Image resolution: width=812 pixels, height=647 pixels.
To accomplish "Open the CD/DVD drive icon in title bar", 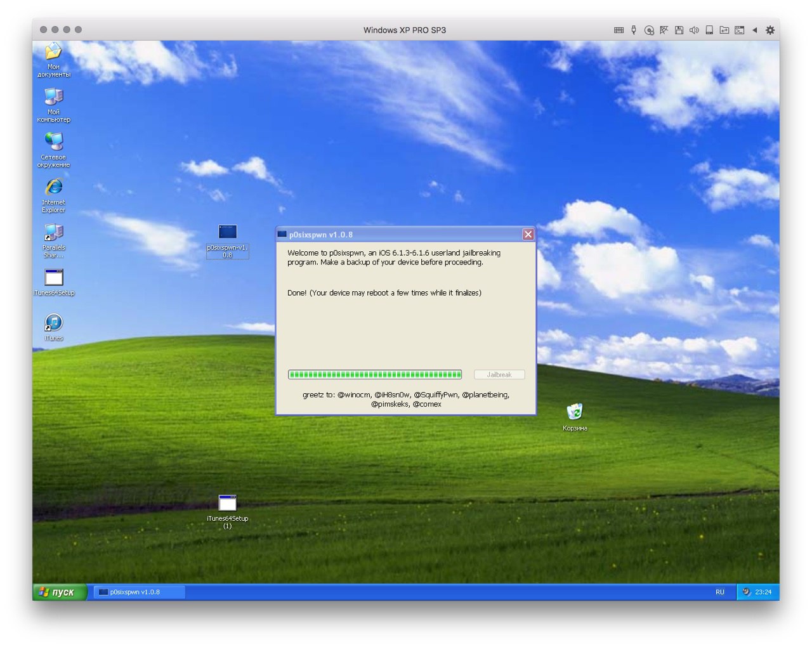I will 649,30.
